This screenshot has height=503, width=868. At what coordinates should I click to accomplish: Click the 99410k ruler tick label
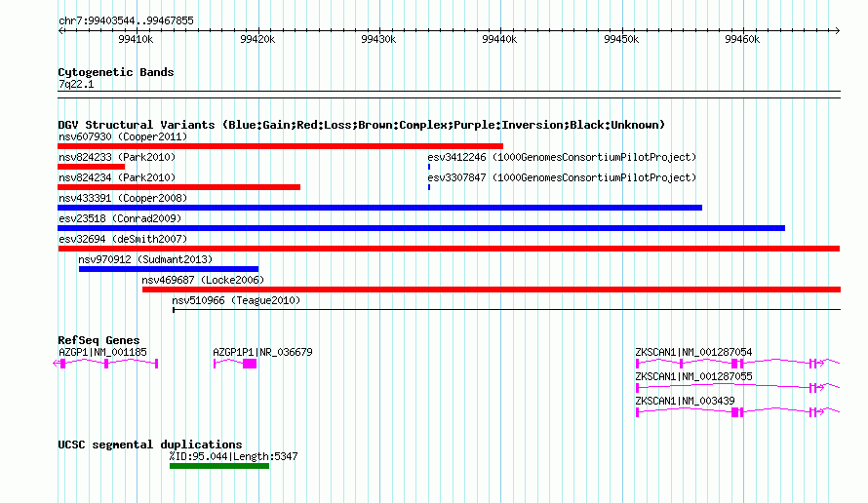[136, 39]
